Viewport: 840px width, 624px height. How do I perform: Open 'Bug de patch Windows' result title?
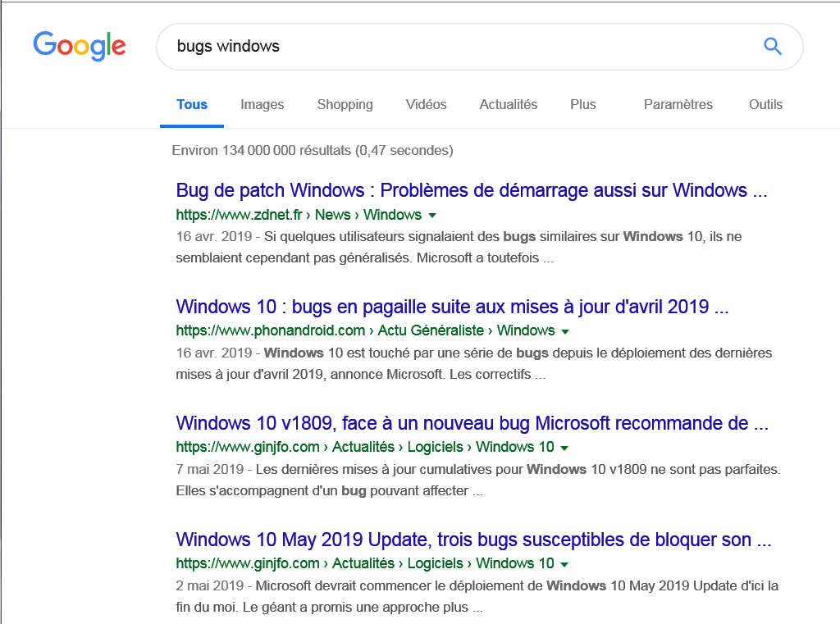click(x=472, y=190)
